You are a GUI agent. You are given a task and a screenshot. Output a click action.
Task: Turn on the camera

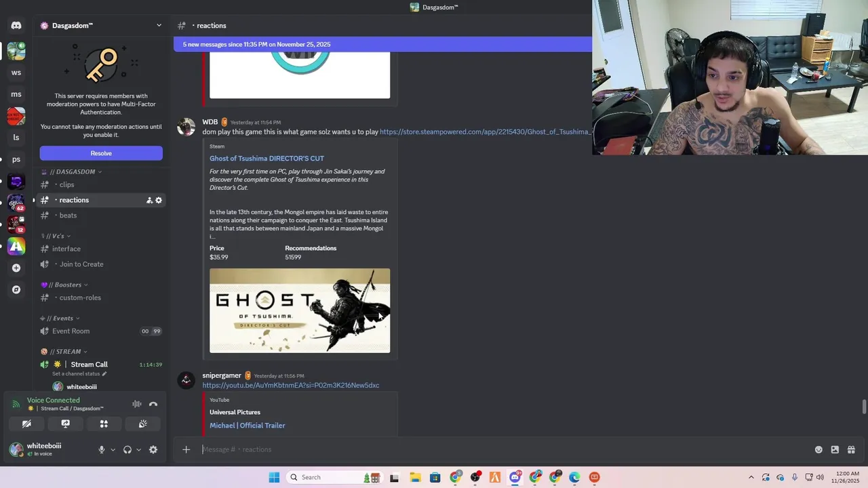click(x=26, y=424)
